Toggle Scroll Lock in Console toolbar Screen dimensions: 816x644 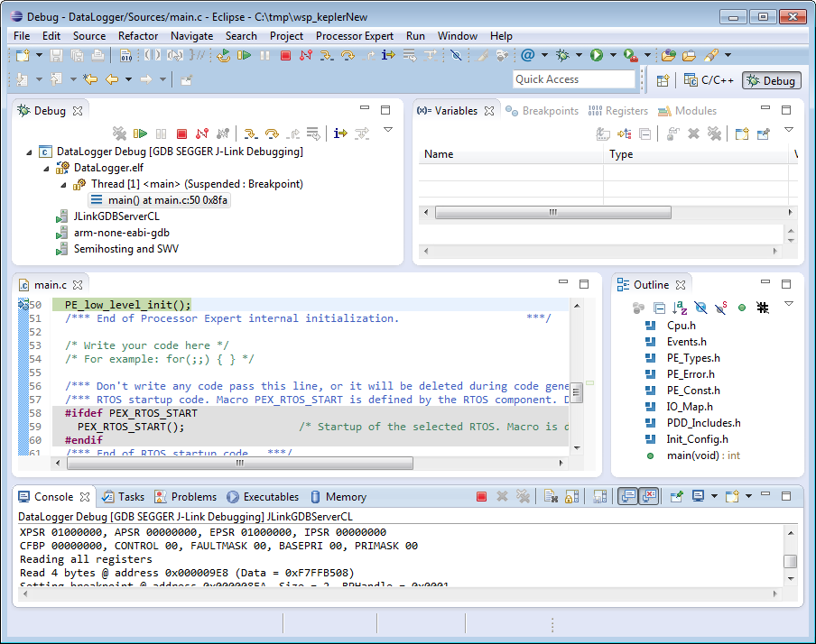tap(572, 497)
